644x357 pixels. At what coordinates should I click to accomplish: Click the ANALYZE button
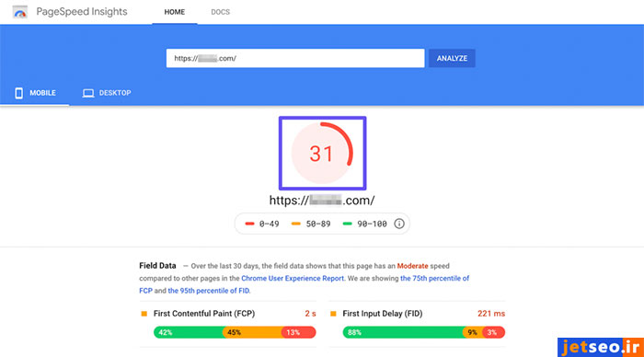tap(452, 58)
